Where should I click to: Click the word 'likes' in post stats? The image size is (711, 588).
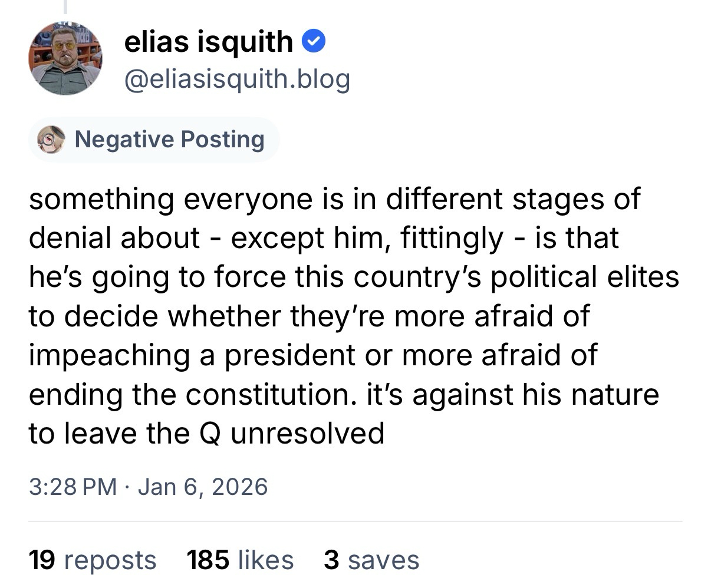click(265, 560)
